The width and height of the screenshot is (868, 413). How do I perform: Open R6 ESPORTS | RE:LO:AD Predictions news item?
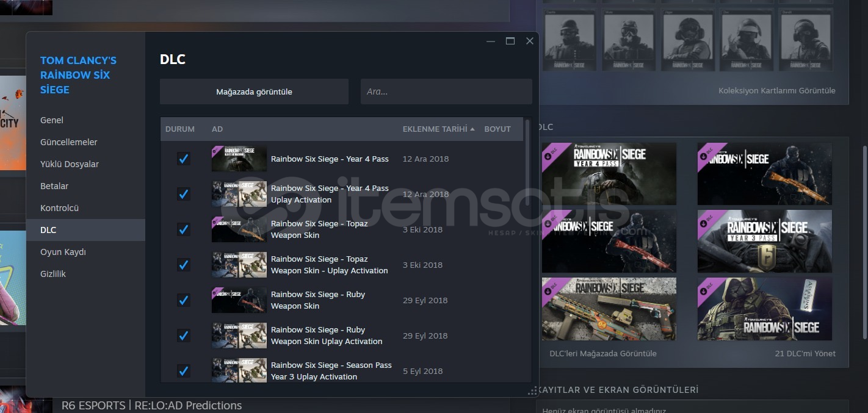(x=151, y=406)
